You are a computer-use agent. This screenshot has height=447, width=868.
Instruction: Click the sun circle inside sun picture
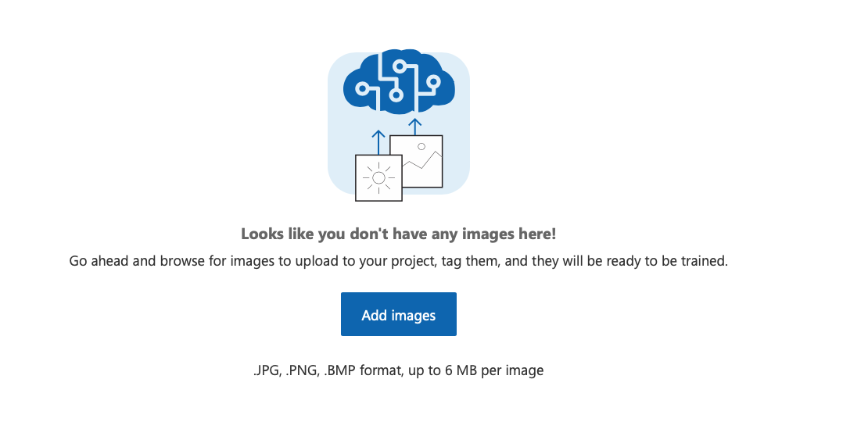tap(378, 177)
